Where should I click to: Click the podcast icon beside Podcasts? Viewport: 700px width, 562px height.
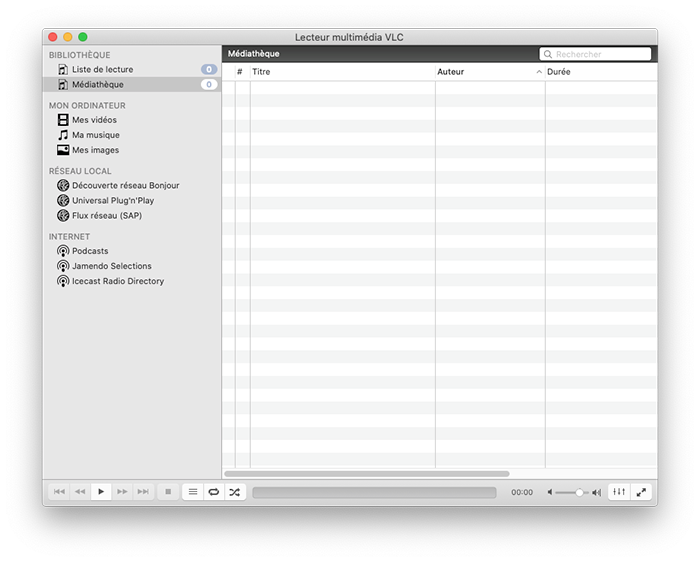[63, 251]
